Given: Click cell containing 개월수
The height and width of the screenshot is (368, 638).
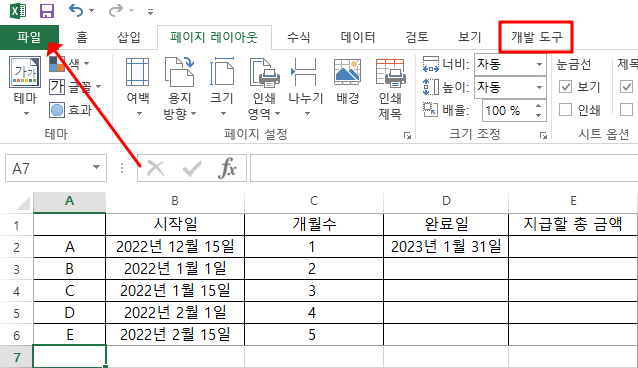Looking at the screenshot, I should click(x=314, y=224).
